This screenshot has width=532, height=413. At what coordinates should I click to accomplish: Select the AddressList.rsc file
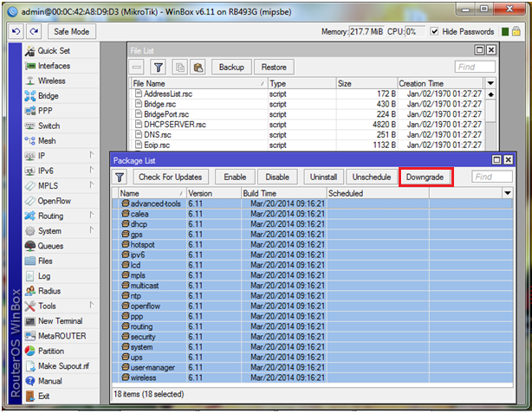click(308, 94)
